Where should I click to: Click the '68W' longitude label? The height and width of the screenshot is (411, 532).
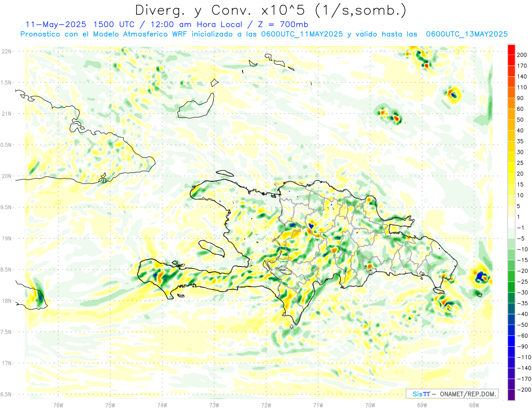pos(474,404)
